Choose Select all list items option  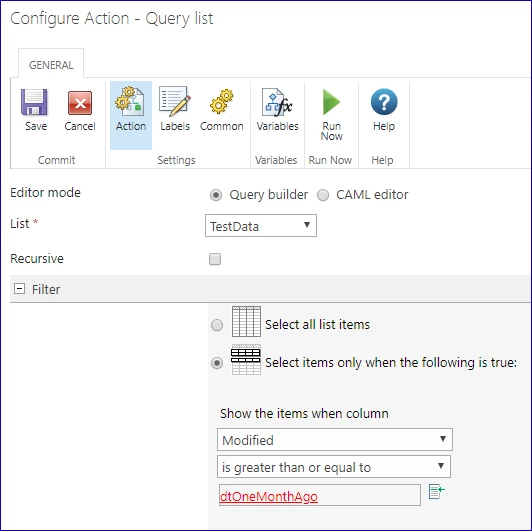[217, 325]
